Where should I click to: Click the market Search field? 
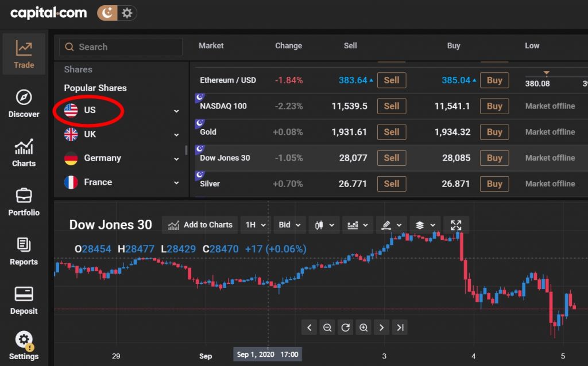(x=121, y=47)
